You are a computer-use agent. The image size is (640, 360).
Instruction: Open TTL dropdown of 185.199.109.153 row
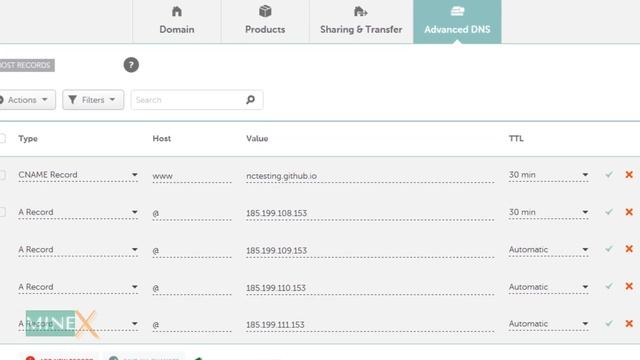(548, 250)
